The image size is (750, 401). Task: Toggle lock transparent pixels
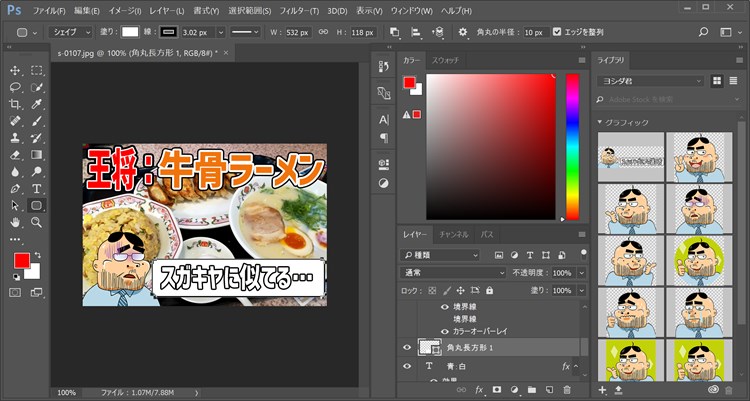click(432, 290)
